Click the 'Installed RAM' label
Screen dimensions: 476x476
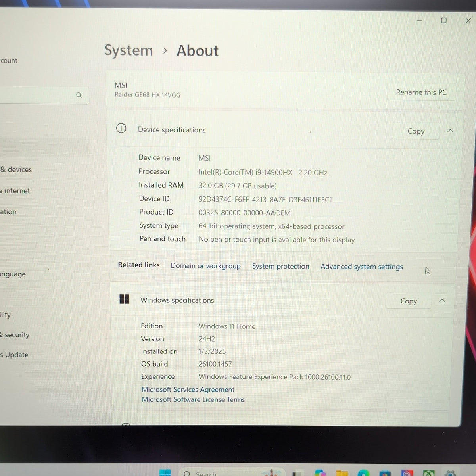pos(161,185)
